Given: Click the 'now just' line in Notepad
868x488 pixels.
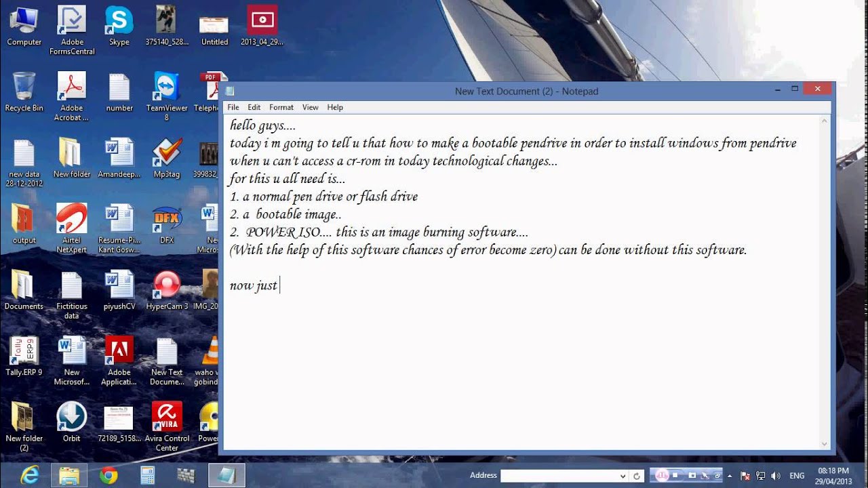Looking at the screenshot, I should coord(254,285).
